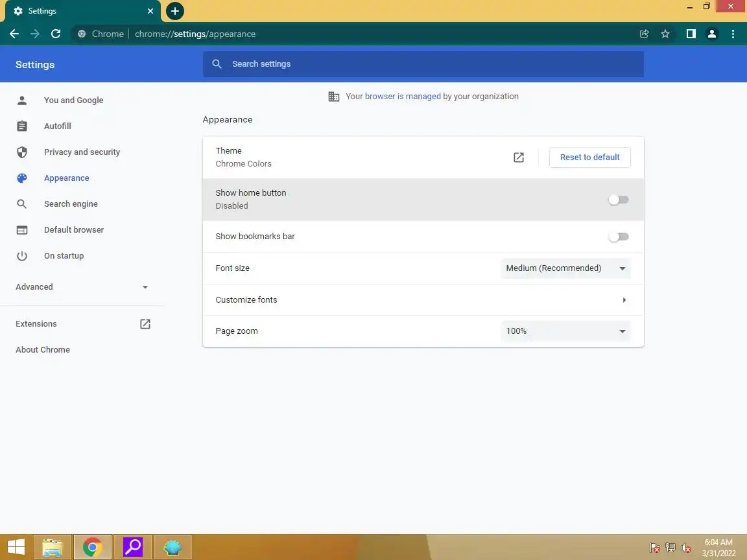Focus the Search settings field
Viewport: 747px width, 560px height.
pyautogui.click(x=423, y=64)
